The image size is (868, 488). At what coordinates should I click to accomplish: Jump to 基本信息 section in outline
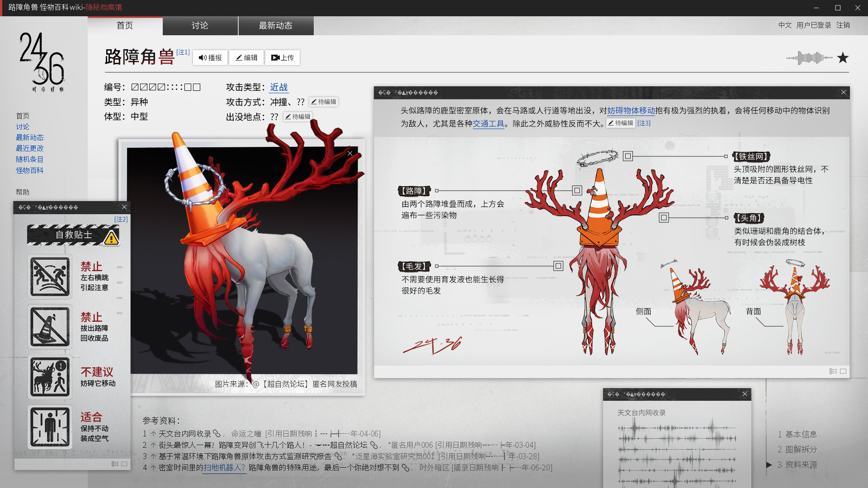coord(797,434)
